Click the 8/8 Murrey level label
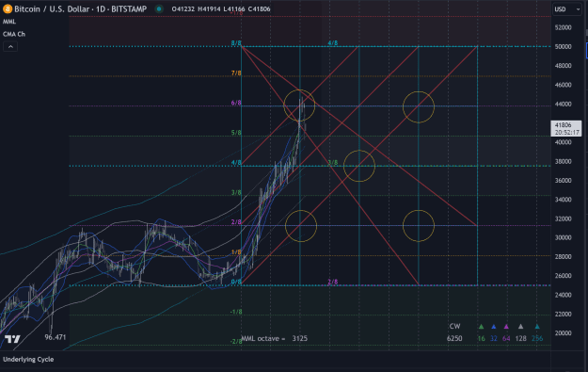This screenshot has width=588, height=372. (236, 43)
